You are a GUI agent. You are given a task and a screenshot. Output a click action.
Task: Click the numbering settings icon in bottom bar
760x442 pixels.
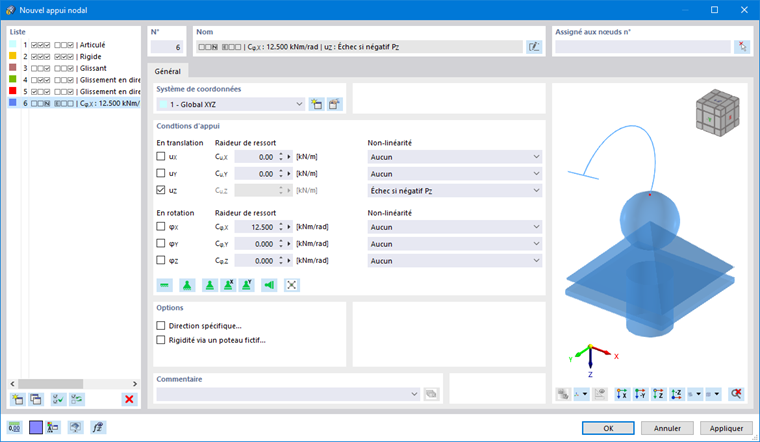(53, 427)
